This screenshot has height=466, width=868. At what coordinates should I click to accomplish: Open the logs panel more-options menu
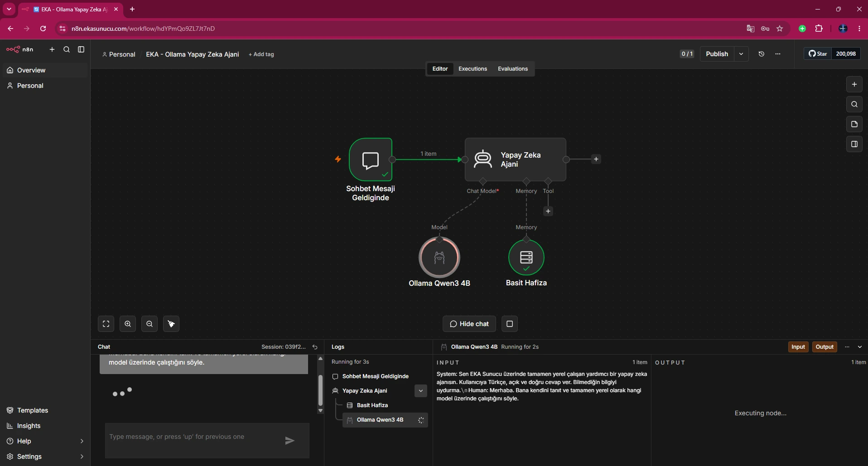[847, 347]
